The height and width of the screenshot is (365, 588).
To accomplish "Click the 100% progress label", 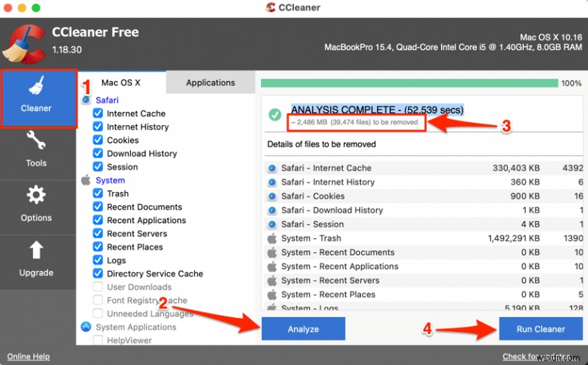I will tap(571, 83).
